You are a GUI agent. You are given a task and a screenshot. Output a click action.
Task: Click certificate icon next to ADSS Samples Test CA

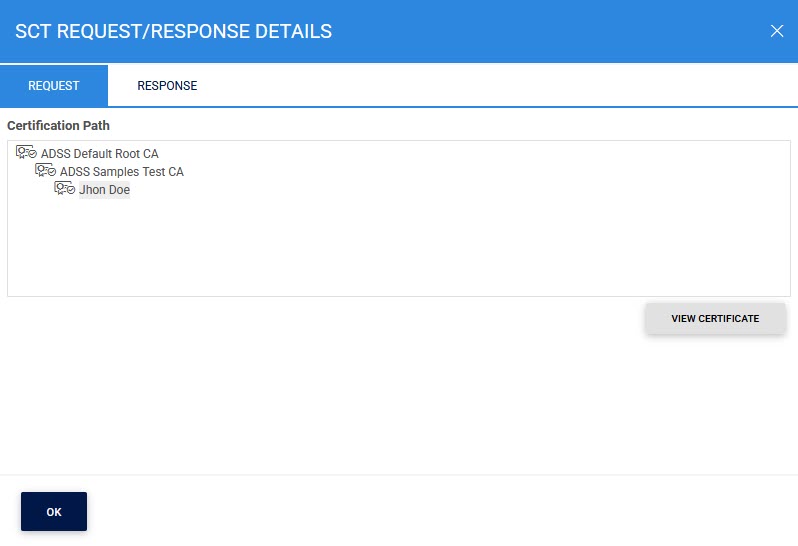click(45, 171)
